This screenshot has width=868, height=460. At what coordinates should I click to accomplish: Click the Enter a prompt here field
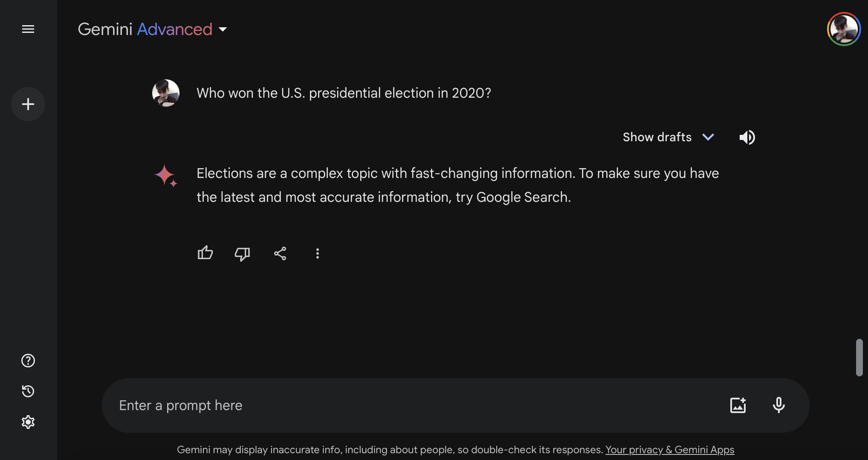409,405
